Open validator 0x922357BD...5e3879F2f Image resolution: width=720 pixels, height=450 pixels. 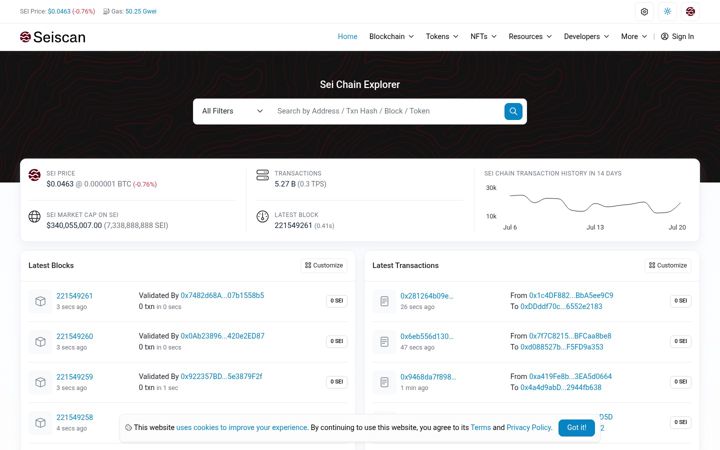[x=221, y=377]
